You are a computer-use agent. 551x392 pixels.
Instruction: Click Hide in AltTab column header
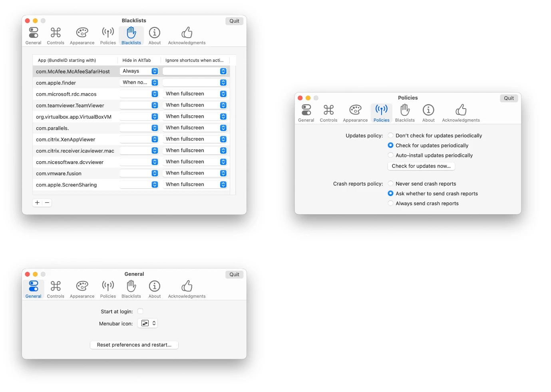[139, 60]
